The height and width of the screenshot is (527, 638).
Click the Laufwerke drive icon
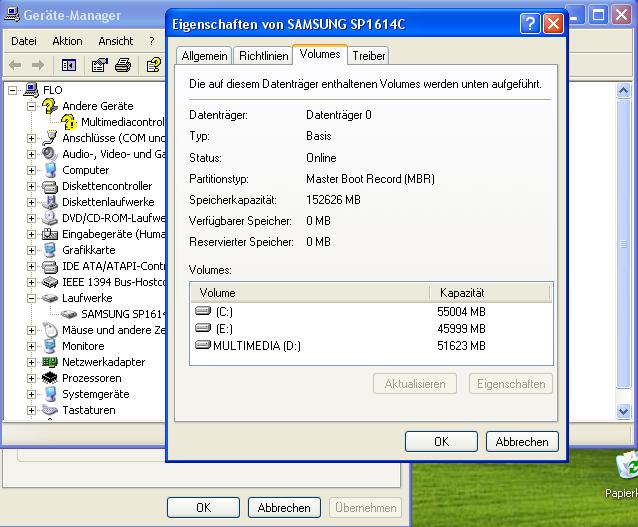(50, 298)
